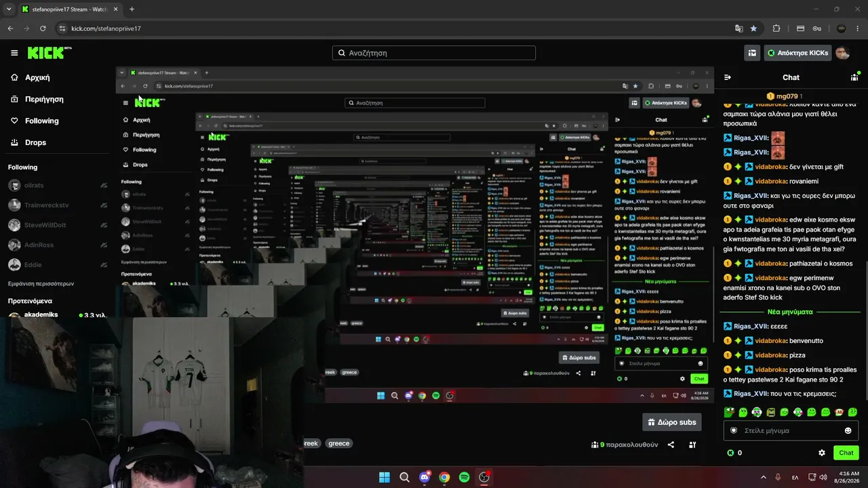This screenshot has width=868, height=488.
Task: Open the system volume tray icon
Action: pos(823,477)
